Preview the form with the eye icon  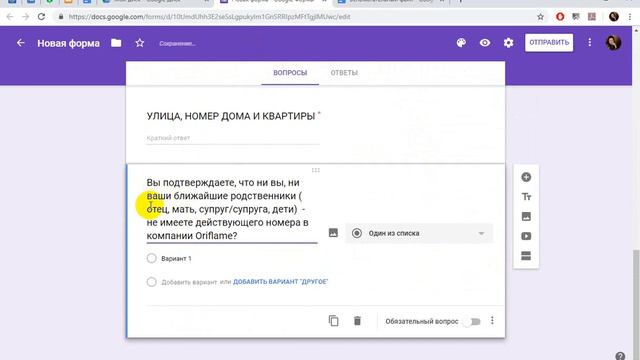point(485,43)
